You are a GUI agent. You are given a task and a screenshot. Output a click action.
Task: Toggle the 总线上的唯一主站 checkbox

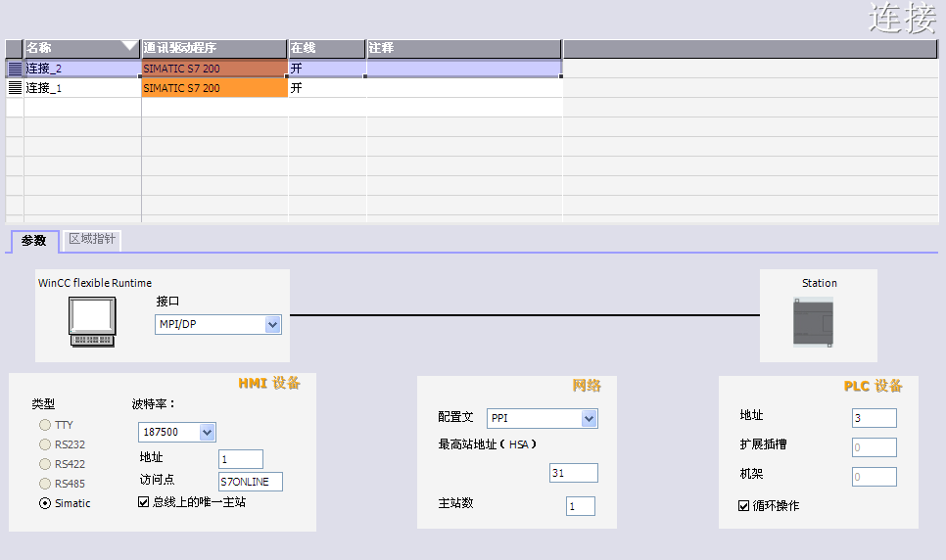pyautogui.click(x=144, y=502)
